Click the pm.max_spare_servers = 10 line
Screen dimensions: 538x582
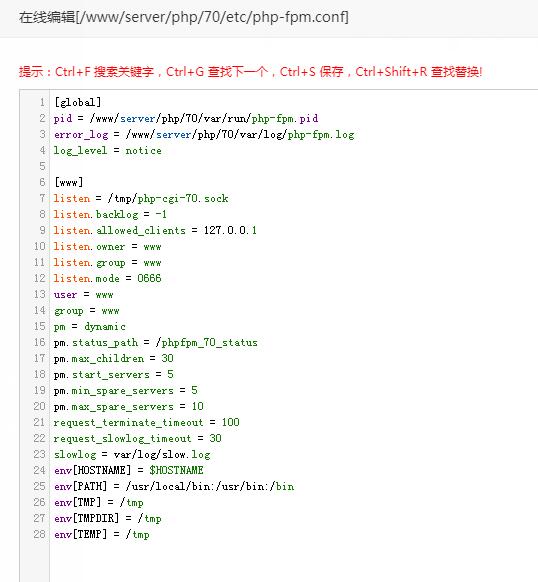pyautogui.click(x=128, y=406)
